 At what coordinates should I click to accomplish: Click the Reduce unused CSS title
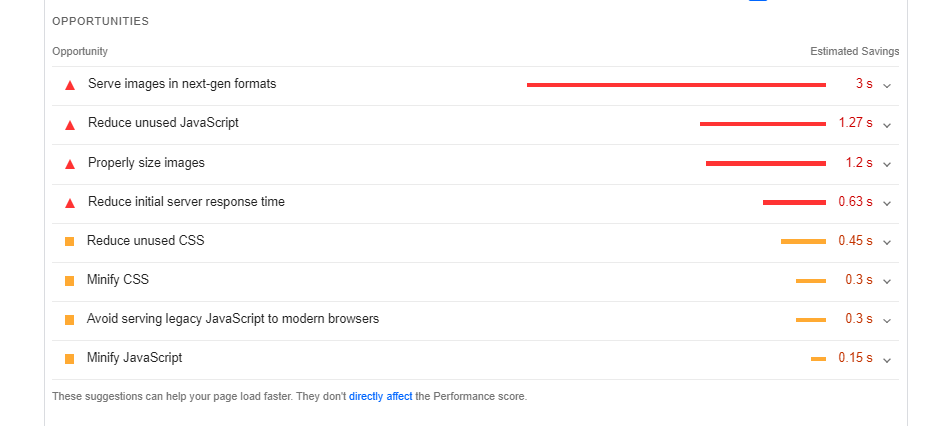pos(145,241)
